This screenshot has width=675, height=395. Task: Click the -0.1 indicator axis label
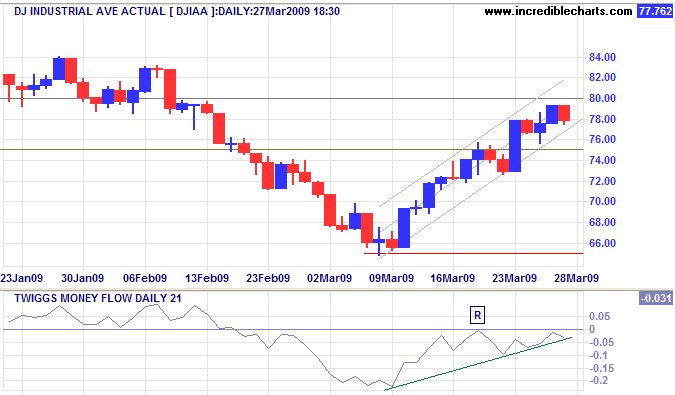tap(598, 355)
